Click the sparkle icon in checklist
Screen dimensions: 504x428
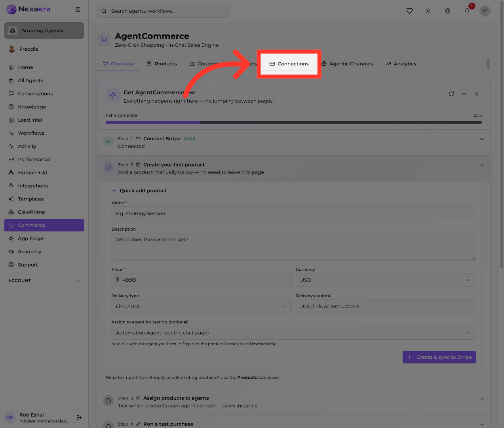(112, 95)
